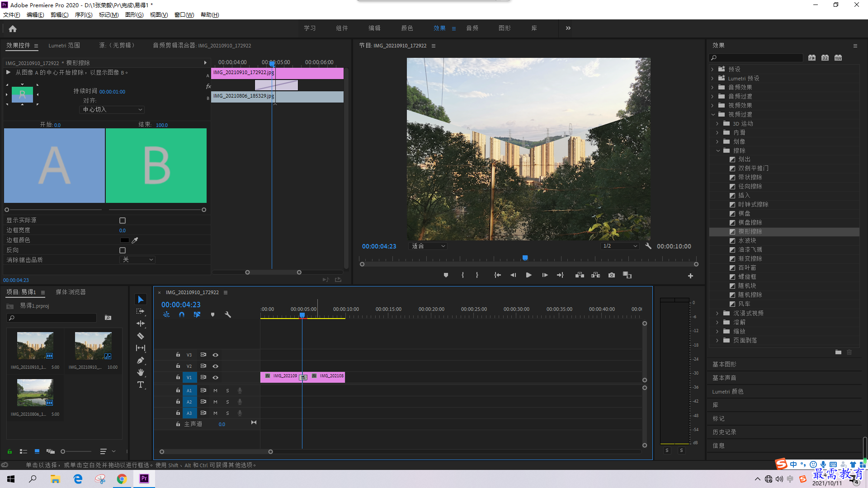Viewport: 868px width, 488px height.
Task: Open 窗口(W) menu
Action: click(184, 15)
